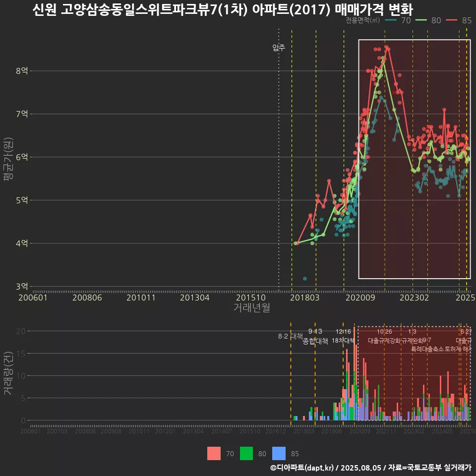This screenshot has height=476, width=476.
Task: Click the 6억 price axis label
Action: 22,157
